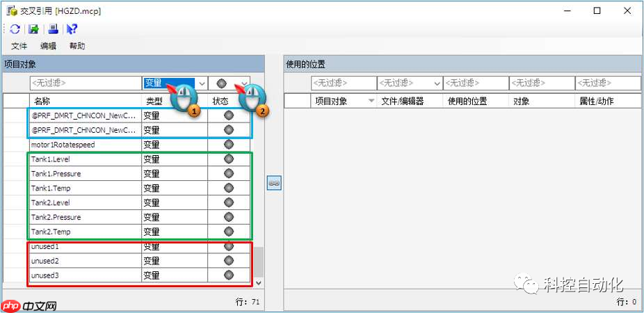Click the 名称 filter field in left panel
Viewport: 644px width, 313px height.
pos(86,83)
